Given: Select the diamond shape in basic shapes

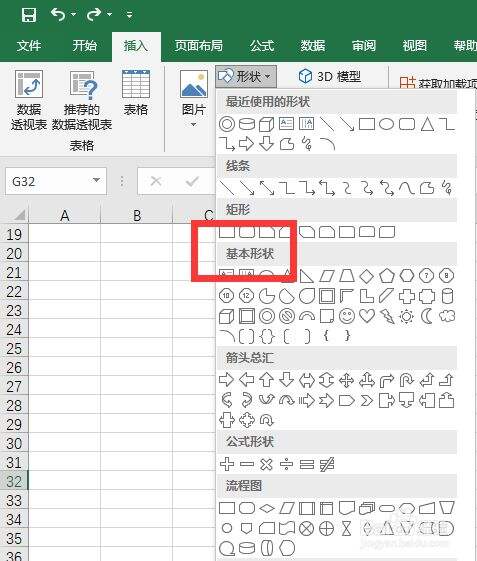Looking at the screenshot, I should coord(366,276).
